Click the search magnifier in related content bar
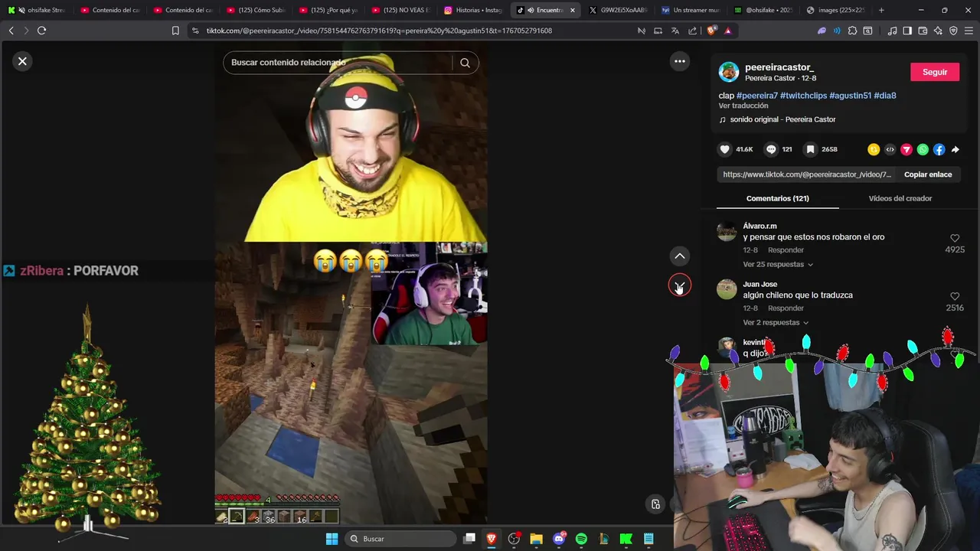980x551 pixels. click(x=465, y=63)
